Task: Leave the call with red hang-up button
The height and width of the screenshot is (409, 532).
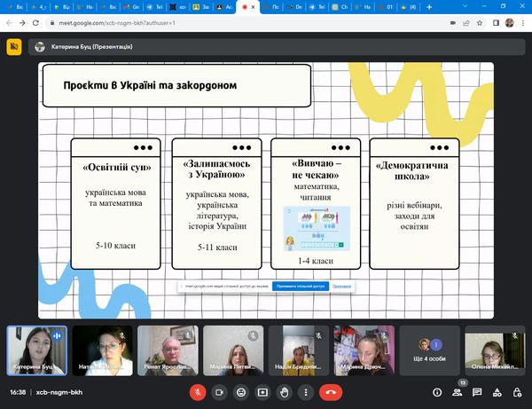Action: (332, 391)
